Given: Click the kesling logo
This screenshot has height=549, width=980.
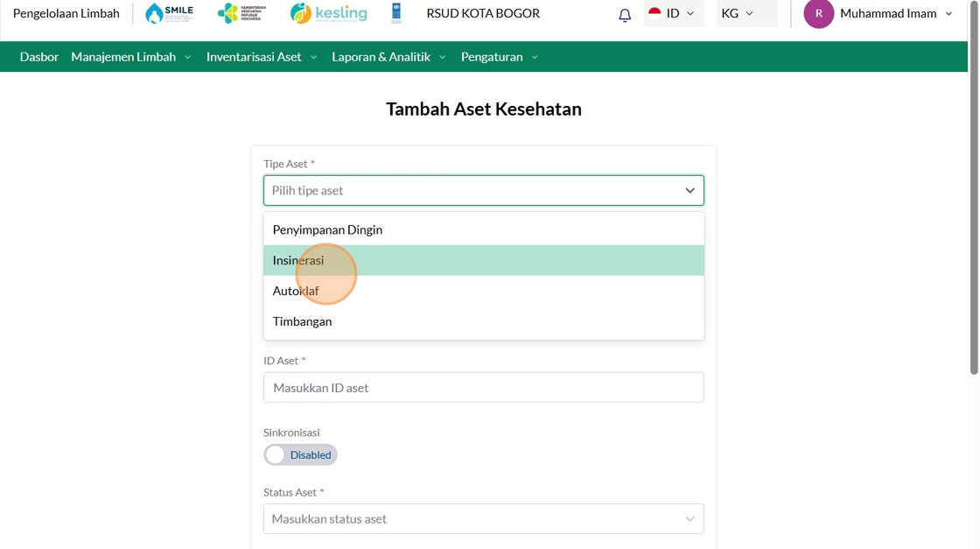Looking at the screenshot, I should 329,13.
